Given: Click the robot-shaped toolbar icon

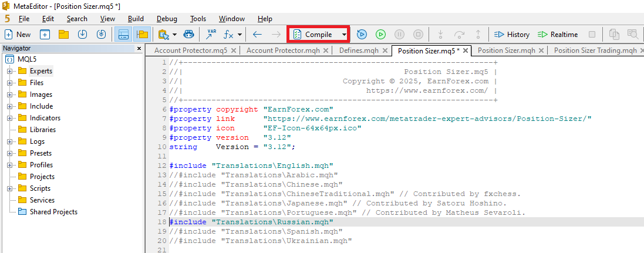Looking at the screenshot, I should pos(188,35).
